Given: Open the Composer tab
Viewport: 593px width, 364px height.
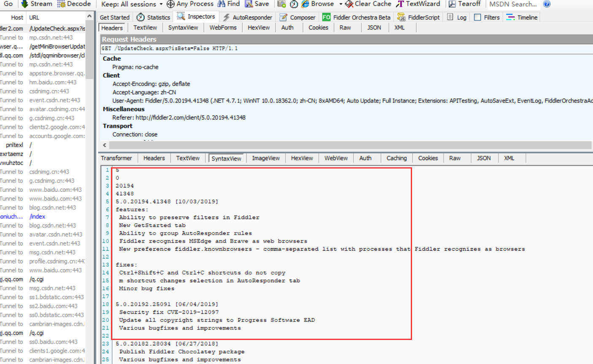Looking at the screenshot, I should (x=297, y=17).
